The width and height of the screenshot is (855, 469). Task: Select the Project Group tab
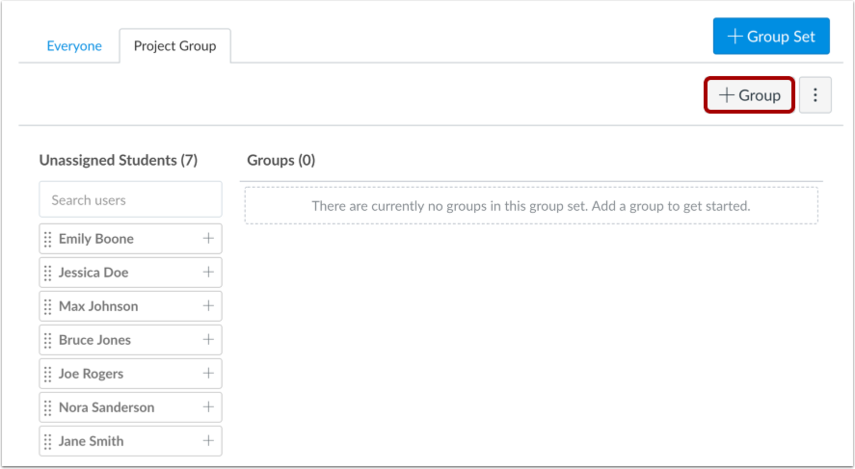175,46
